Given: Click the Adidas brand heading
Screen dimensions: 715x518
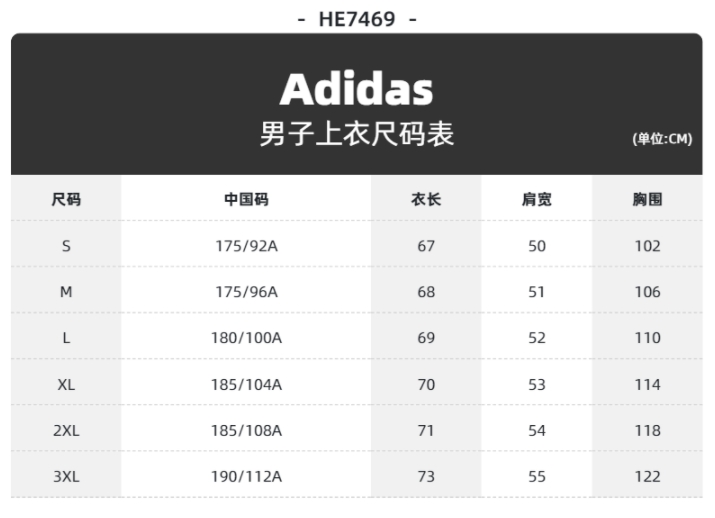Looking at the screenshot, I should 356,89.
